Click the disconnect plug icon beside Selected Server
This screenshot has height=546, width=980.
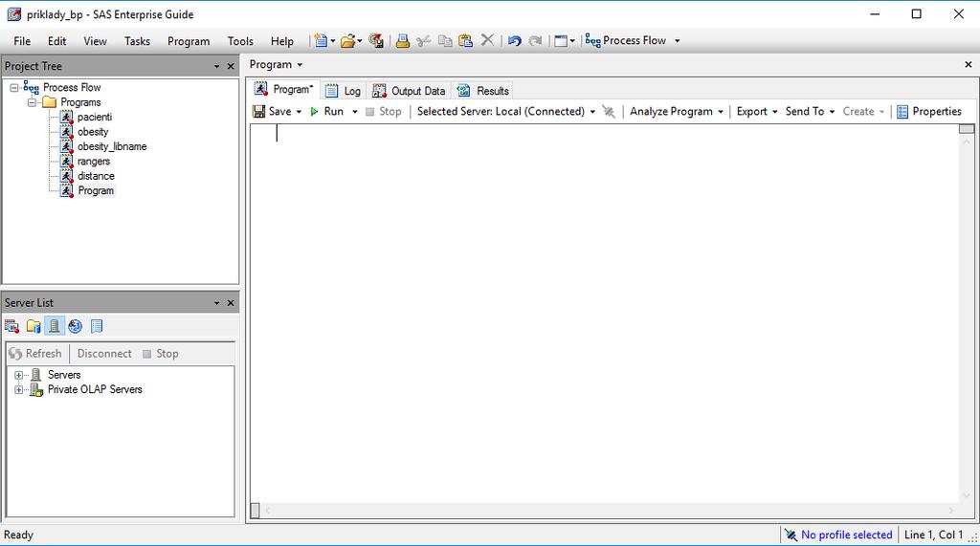click(609, 111)
